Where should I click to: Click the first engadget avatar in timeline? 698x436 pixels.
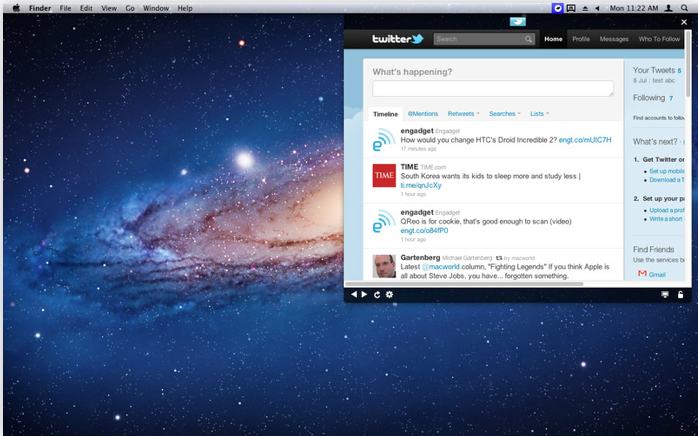tap(384, 139)
